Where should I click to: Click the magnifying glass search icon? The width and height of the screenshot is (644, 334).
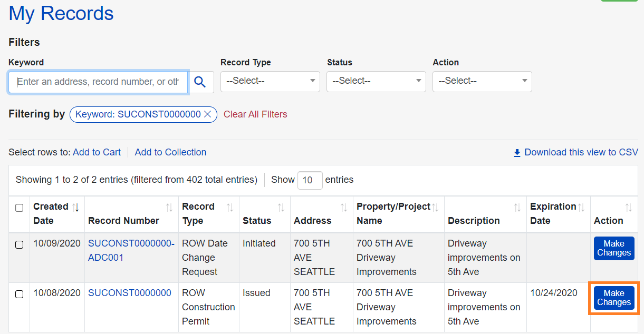tap(200, 82)
